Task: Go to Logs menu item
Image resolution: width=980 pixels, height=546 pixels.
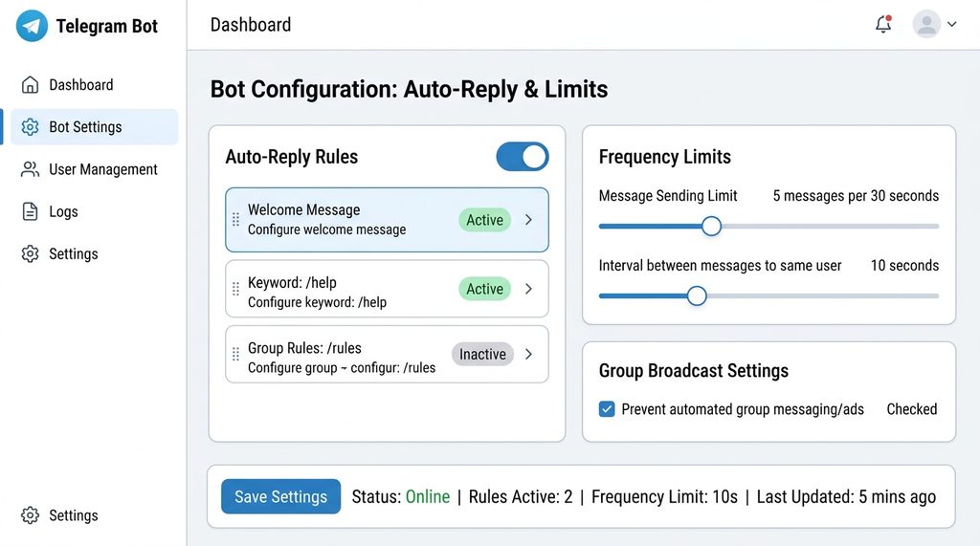Action: point(63,211)
